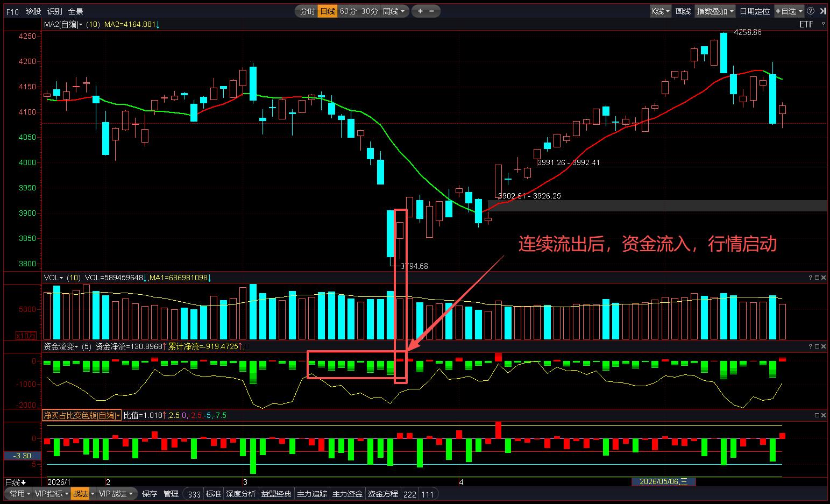Expand the 战法 dropdown arrow
Viewport: 830px width, 504px height.
[x=93, y=494]
